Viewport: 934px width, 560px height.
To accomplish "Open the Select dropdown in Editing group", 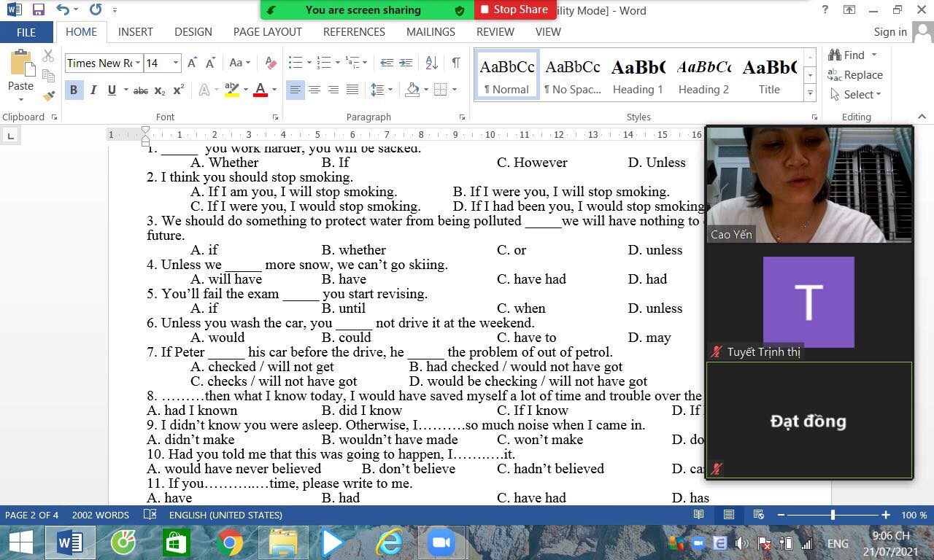I will [x=856, y=95].
